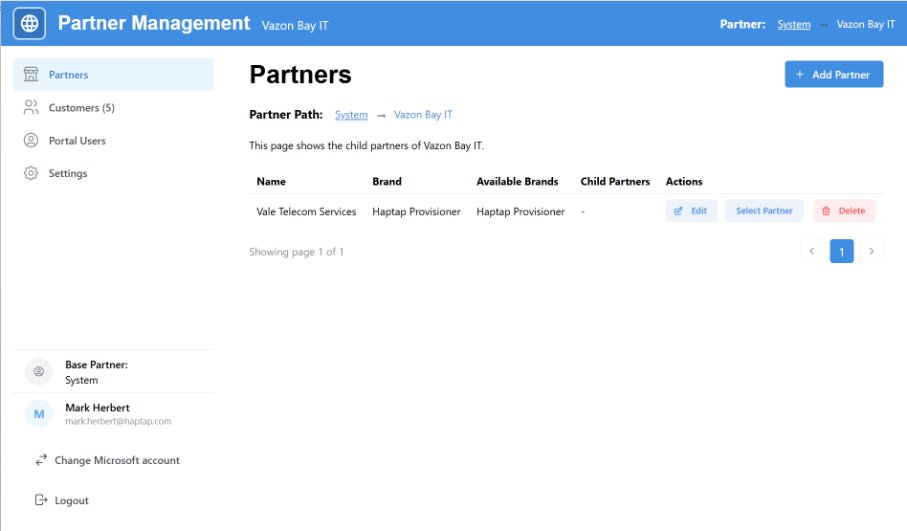This screenshot has height=531, width=907.
Task: Click the Logout door icon
Action: click(x=41, y=500)
